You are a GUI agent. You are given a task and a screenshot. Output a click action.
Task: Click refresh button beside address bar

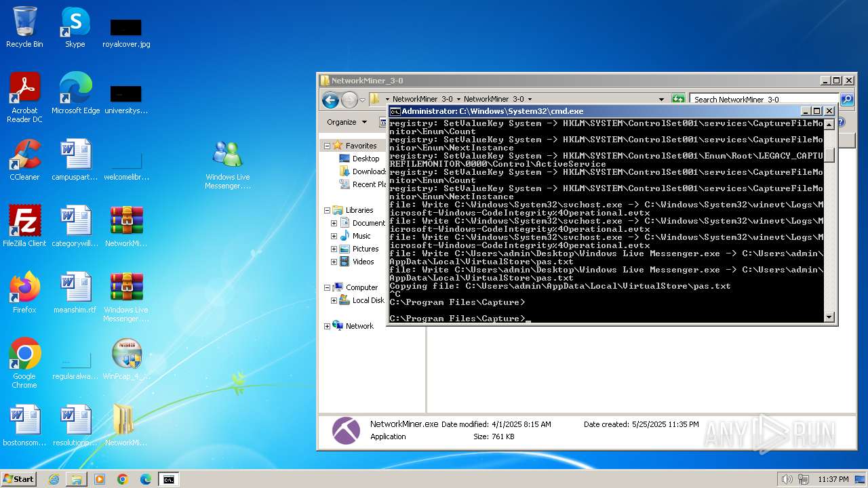tap(678, 99)
